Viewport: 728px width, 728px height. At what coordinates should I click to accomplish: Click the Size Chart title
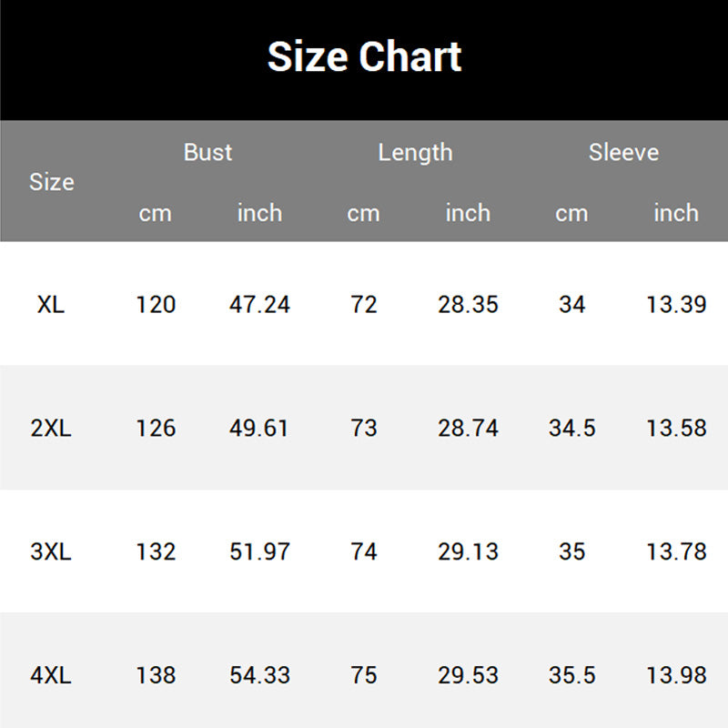pyautogui.click(x=364, y=56)
